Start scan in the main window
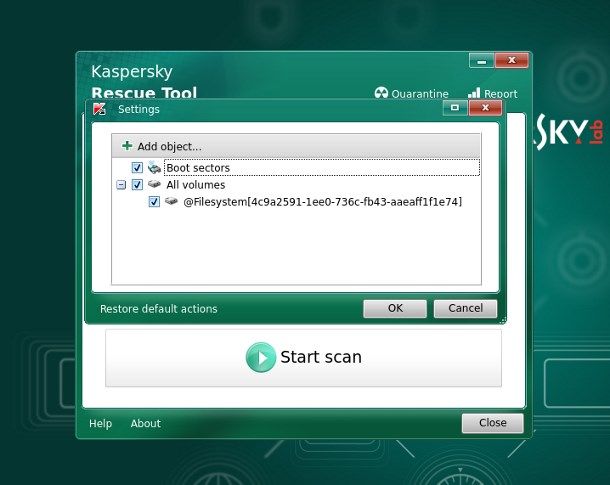 (x=303, y=358)
